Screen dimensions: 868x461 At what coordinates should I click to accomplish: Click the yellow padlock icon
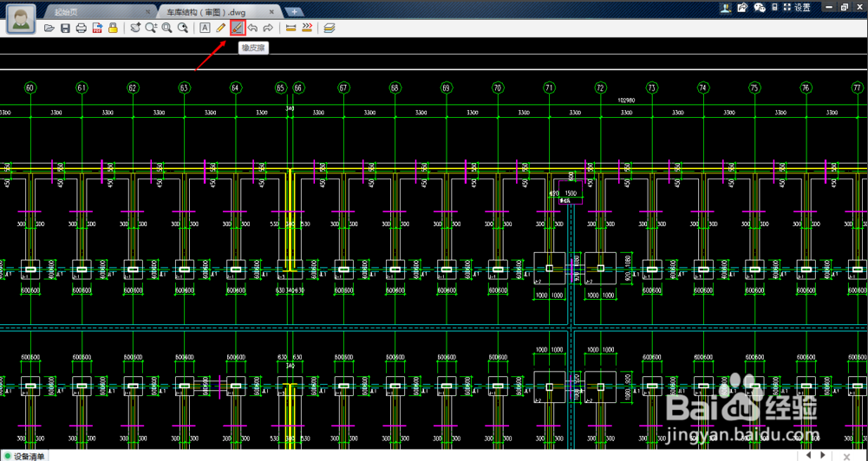click(113, 29)
